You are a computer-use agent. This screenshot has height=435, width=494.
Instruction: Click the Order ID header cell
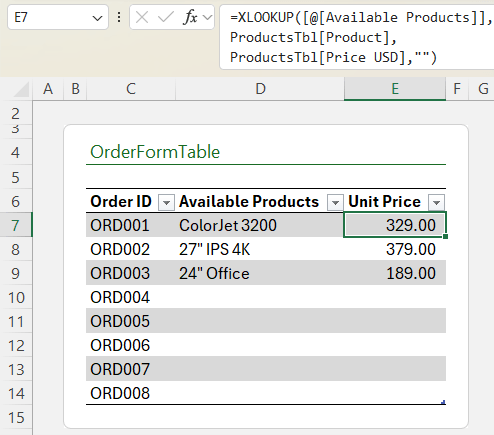[131, 201]
